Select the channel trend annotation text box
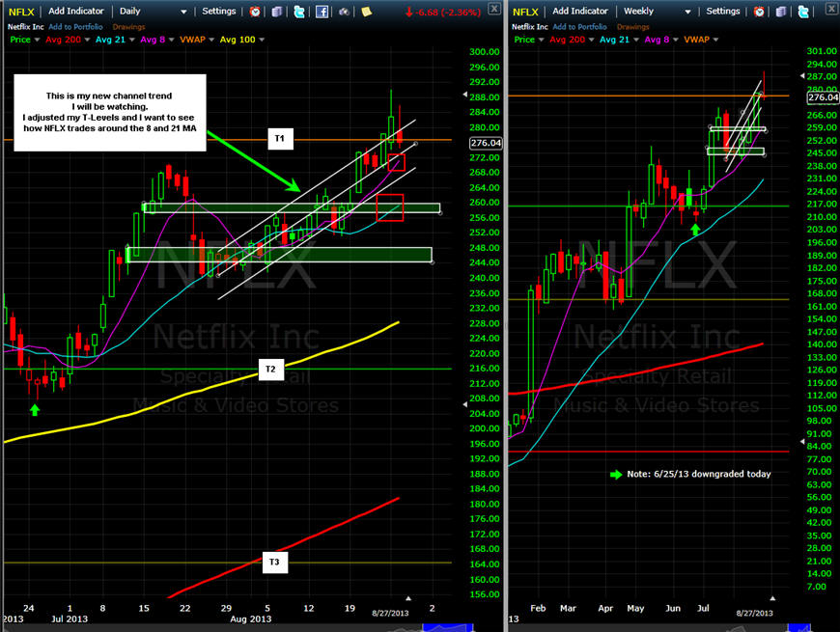The width and height of the screenshot is (840, 632). (x=110, y=112)
